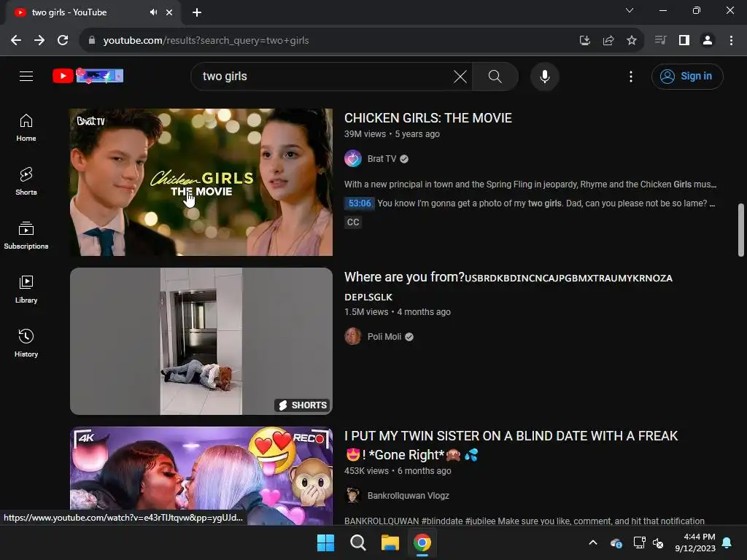747x560 pixels.
Task: Open the Windows Start menu
Action: 326,542
